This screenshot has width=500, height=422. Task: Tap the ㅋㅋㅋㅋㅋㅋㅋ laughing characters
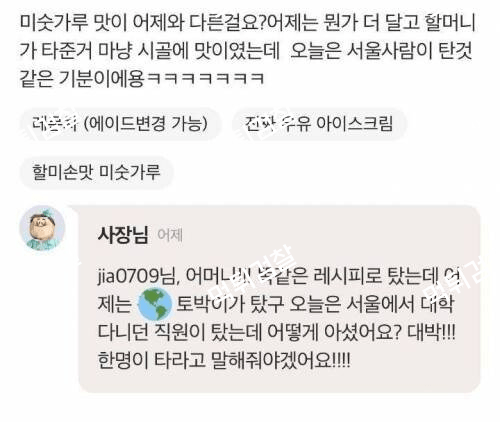(x=206, y=79)
